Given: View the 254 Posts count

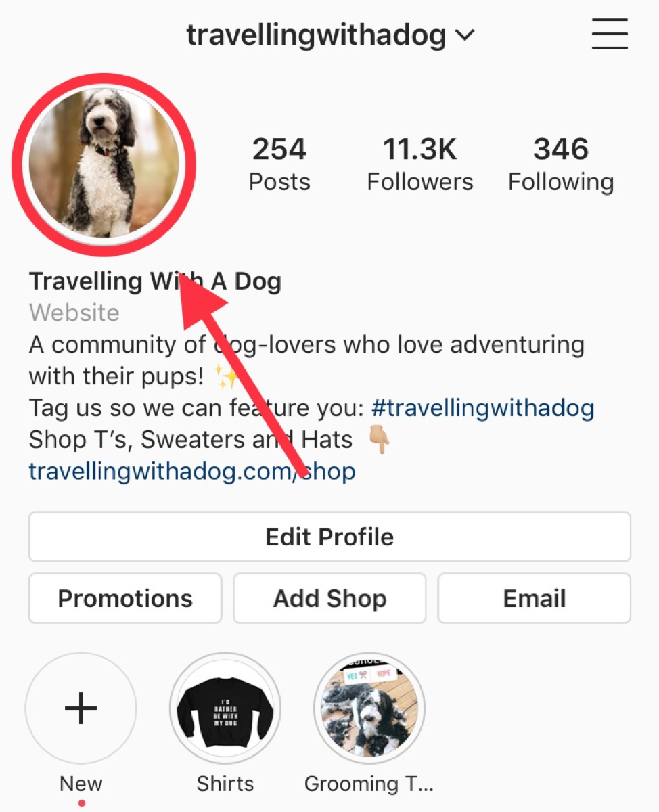Looking at the screenshot, I should 279,164.
